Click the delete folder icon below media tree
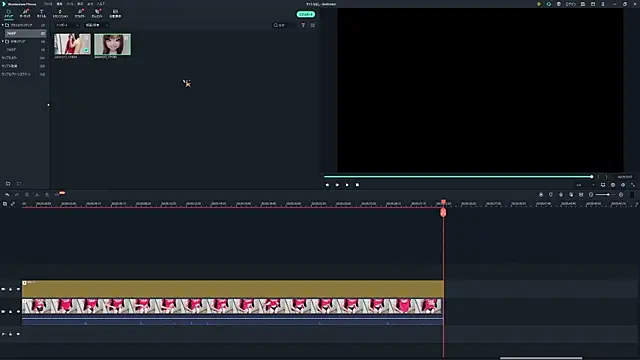 (19, 184)
